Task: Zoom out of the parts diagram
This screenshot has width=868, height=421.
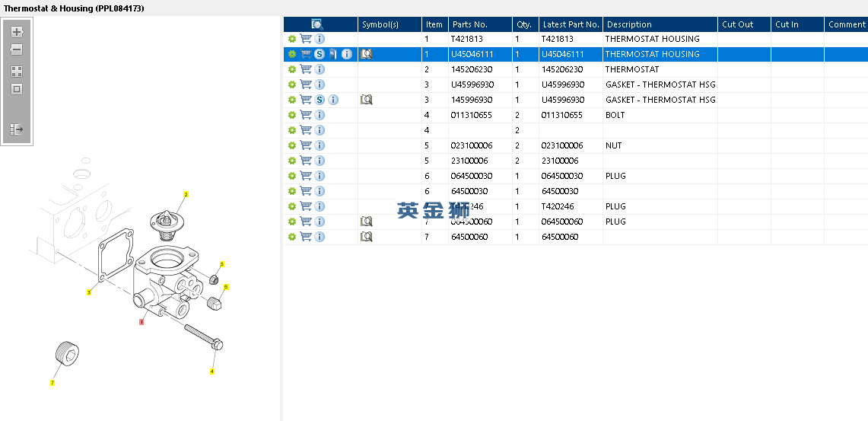Action: click(x=17, y=49)
